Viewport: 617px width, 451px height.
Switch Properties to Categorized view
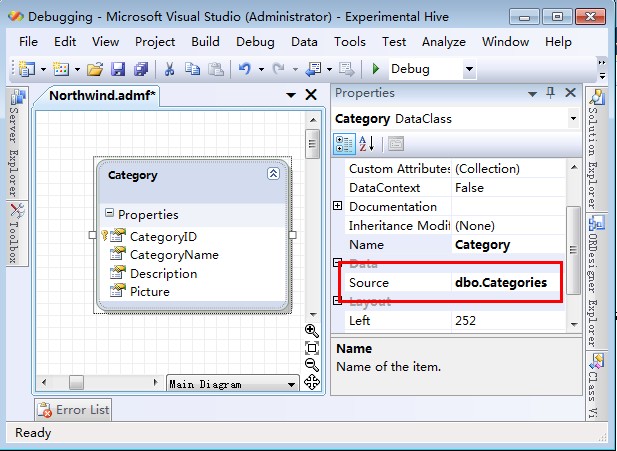click(344, 144)
